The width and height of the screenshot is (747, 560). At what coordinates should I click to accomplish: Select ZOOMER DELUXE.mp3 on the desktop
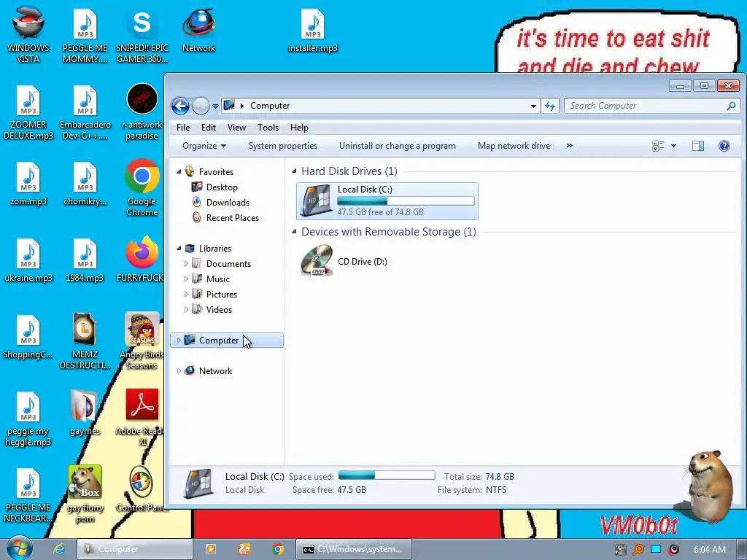(x=28, y=112)
